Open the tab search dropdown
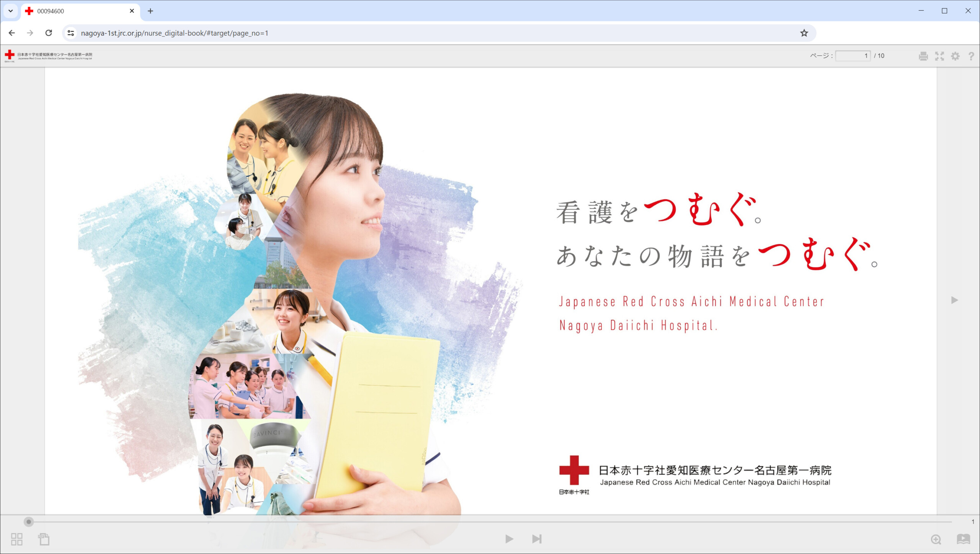 point(11,11)
